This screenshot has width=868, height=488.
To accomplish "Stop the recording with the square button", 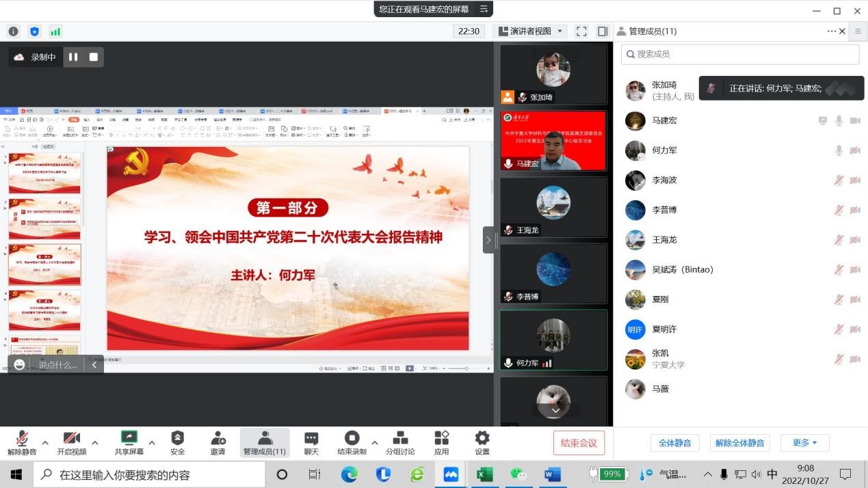I will [x=94, y=57].
